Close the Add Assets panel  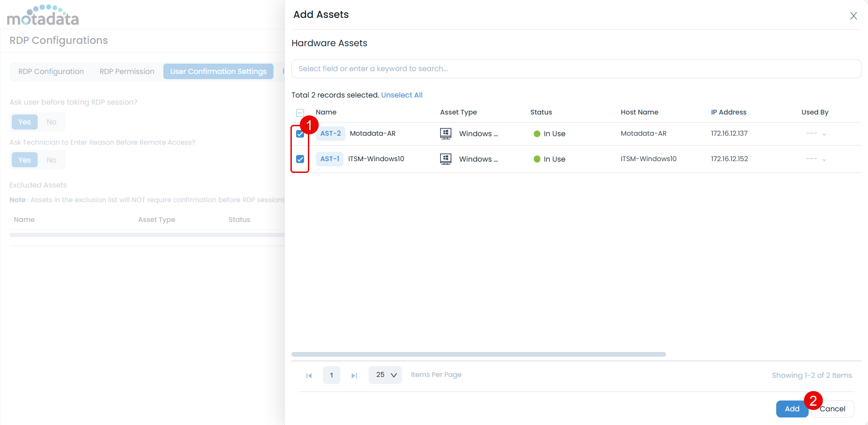[x=853, y=16]
